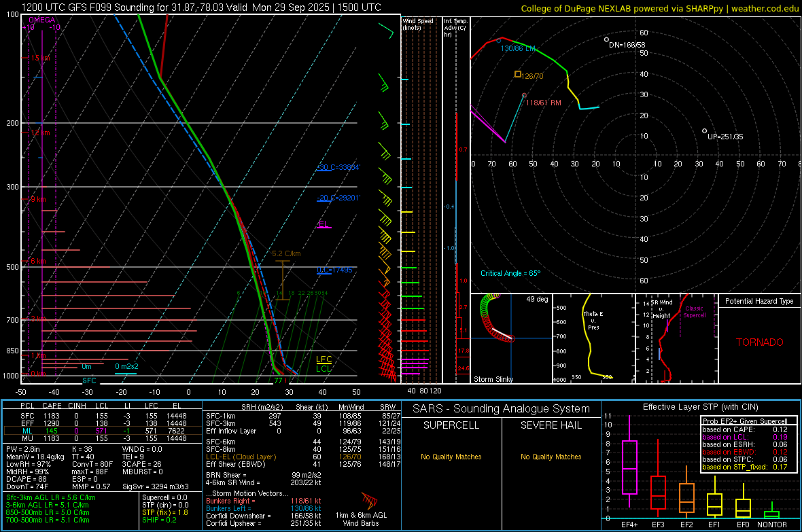Select the EFF parcel row in table
The width and height of the screenshot is (802, 532).
(103, 423)
